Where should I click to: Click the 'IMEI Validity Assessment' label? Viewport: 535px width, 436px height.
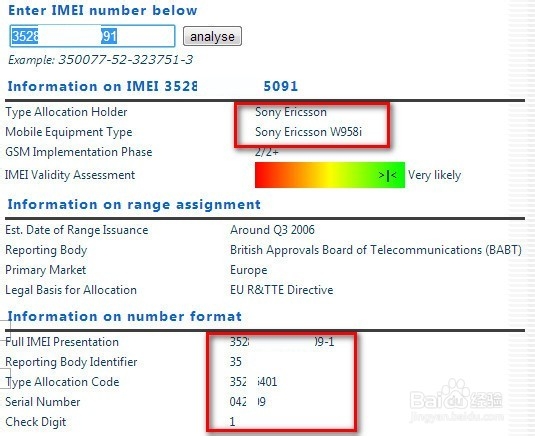point(70,175)
